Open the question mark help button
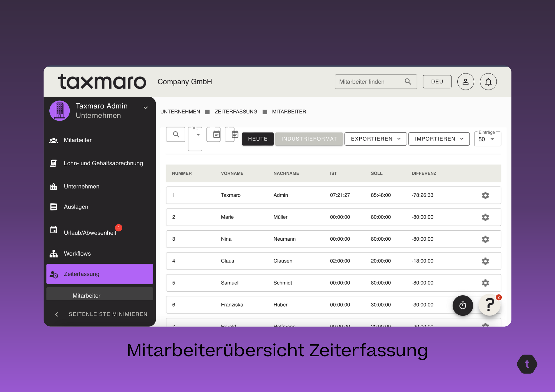This screenshot has height=392, width=555. (490, 305)
